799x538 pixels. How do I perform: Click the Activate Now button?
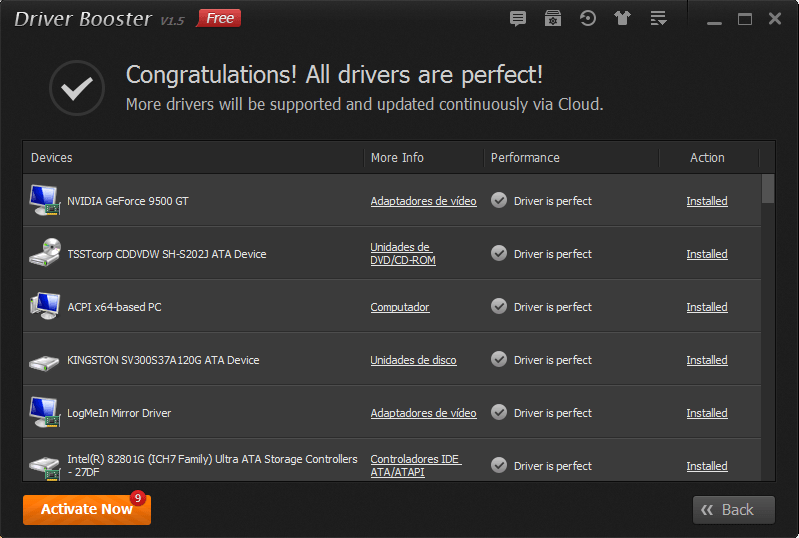point(87,509)
